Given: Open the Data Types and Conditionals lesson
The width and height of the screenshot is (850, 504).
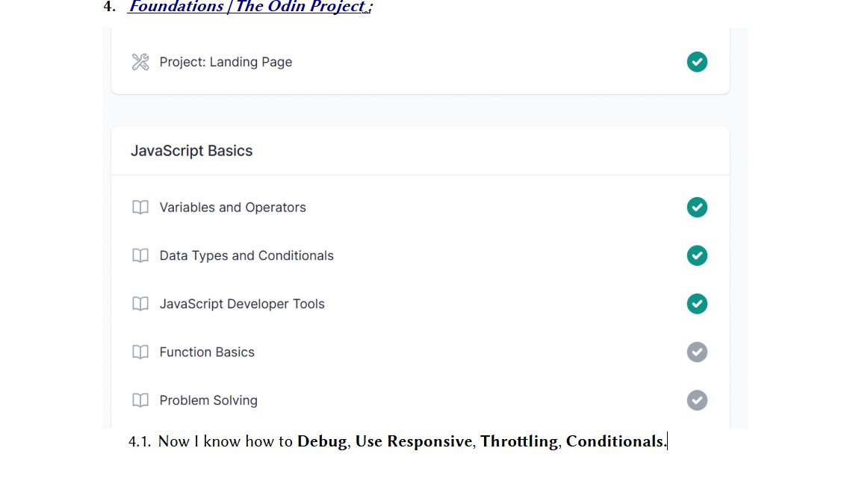Looking at the screenshot, I should (x=246, y=255).
